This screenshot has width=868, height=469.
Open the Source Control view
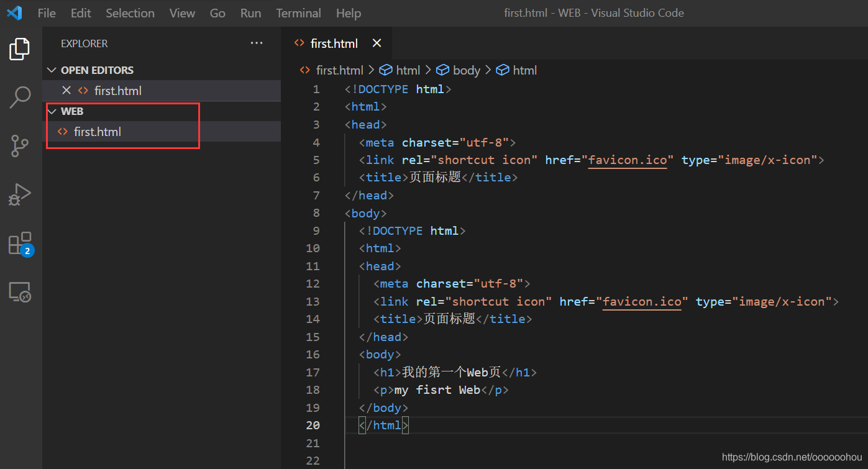[20, 146]
